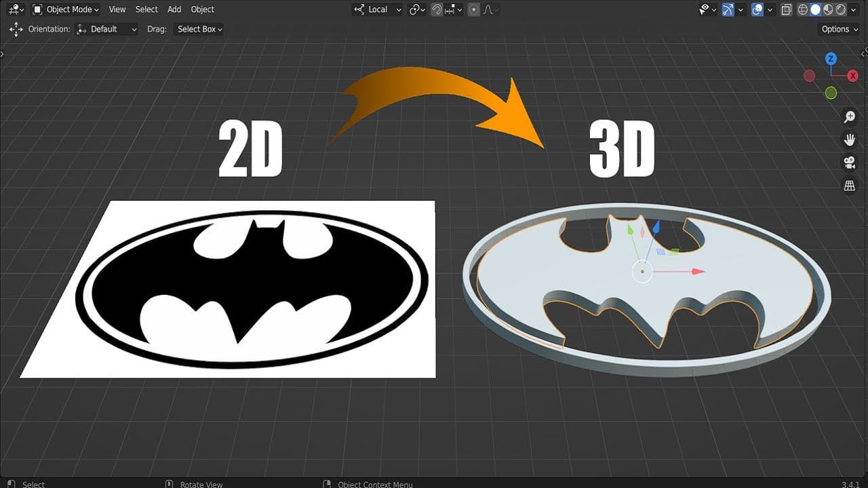The width and height of the screenshot is (868, 488).
Task: Open the Add menu
Action: tap(174, 9)
